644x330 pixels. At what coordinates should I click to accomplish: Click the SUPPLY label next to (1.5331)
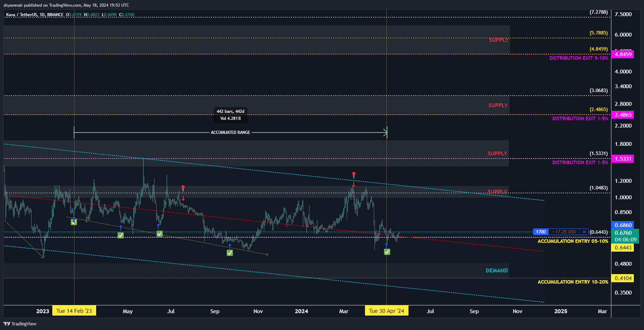[x=497, y=154]
